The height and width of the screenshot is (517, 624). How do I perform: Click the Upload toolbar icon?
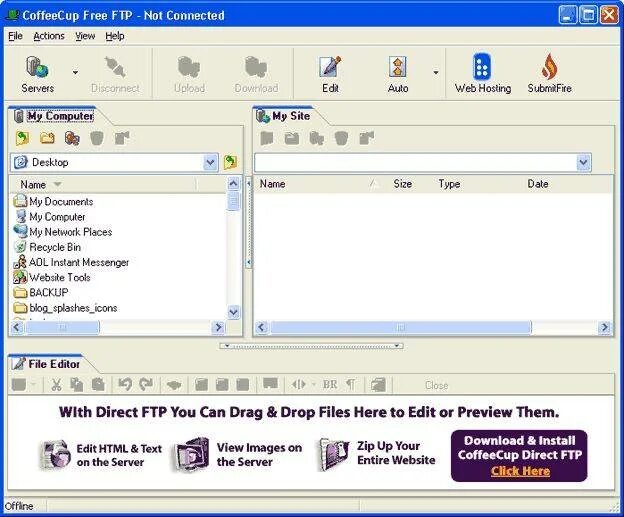(x=189, y=74)
